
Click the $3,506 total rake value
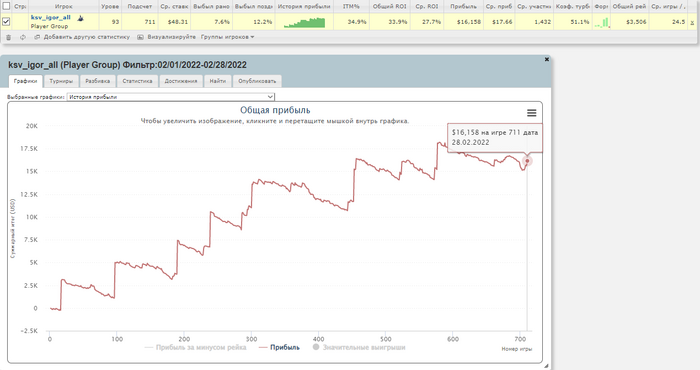pyautogui.click(x=636, y=21)
